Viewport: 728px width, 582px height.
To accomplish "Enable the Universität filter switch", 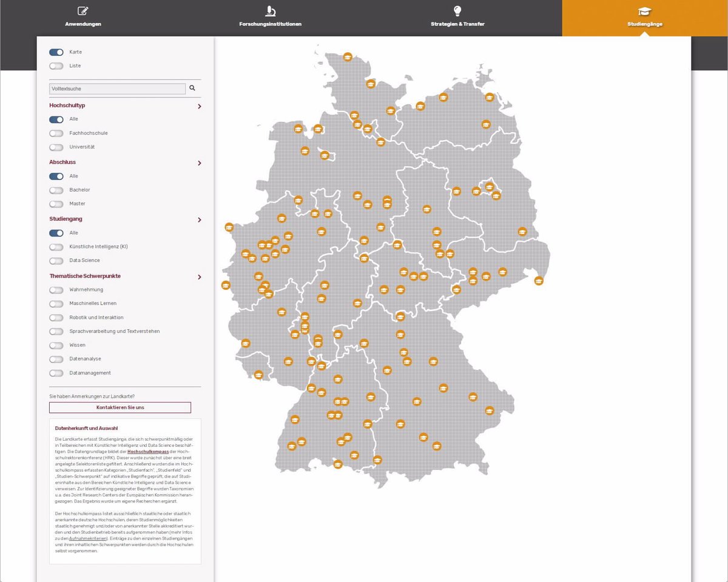I will click(x=56, y=147).
